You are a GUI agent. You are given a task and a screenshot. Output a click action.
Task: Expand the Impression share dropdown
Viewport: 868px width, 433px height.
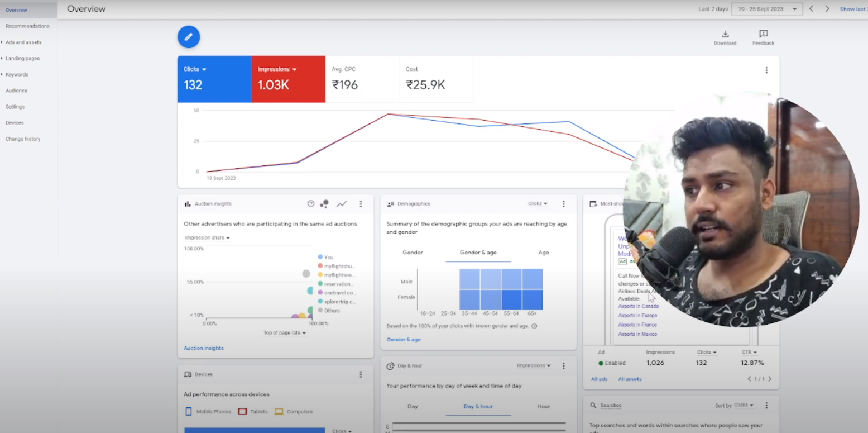point(207,238)
